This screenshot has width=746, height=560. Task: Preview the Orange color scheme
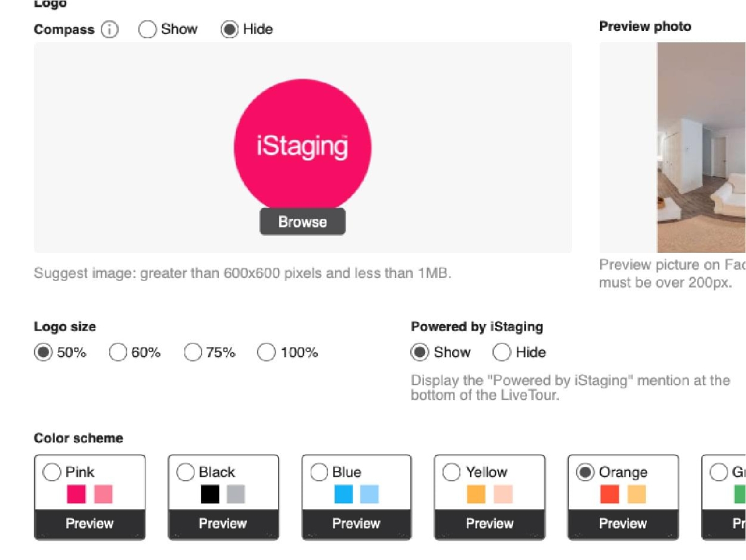tap(623, 523)
